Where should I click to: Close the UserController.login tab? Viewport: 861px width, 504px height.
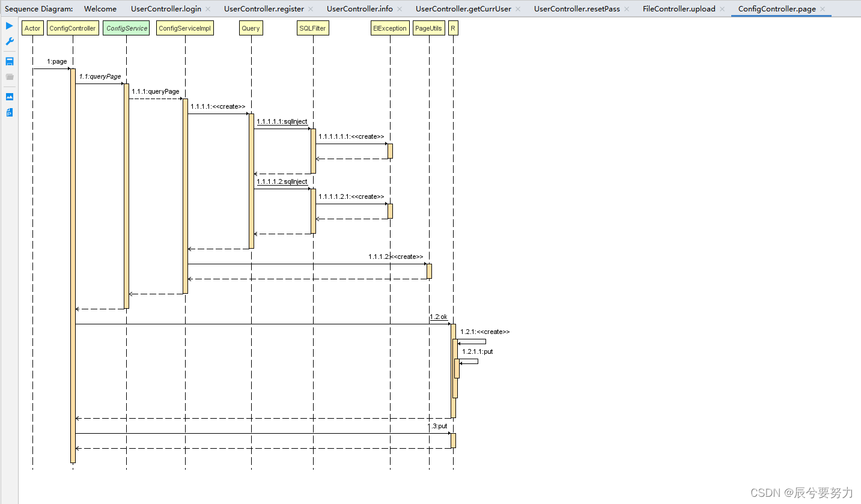[x=208, y=9]
